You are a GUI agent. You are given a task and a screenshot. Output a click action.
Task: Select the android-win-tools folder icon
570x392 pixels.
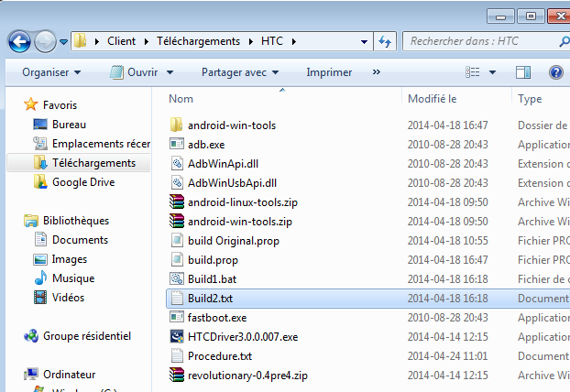(177, 125)
